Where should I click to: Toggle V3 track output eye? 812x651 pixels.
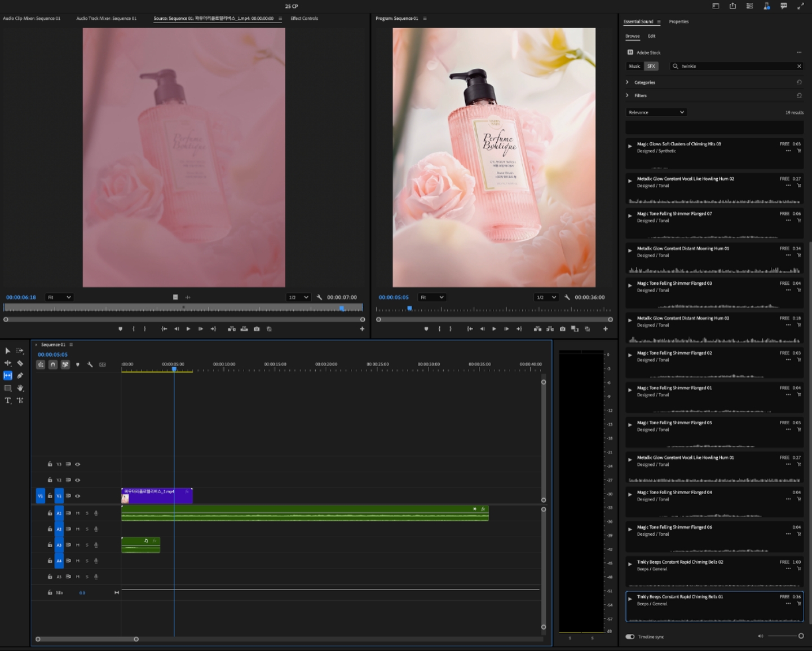[x=78, y=464]
